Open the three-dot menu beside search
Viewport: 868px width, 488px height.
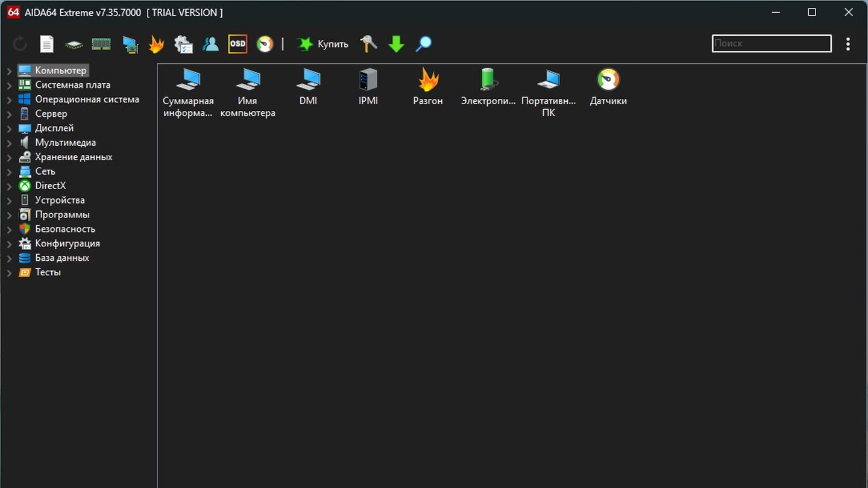coord(848,43)
